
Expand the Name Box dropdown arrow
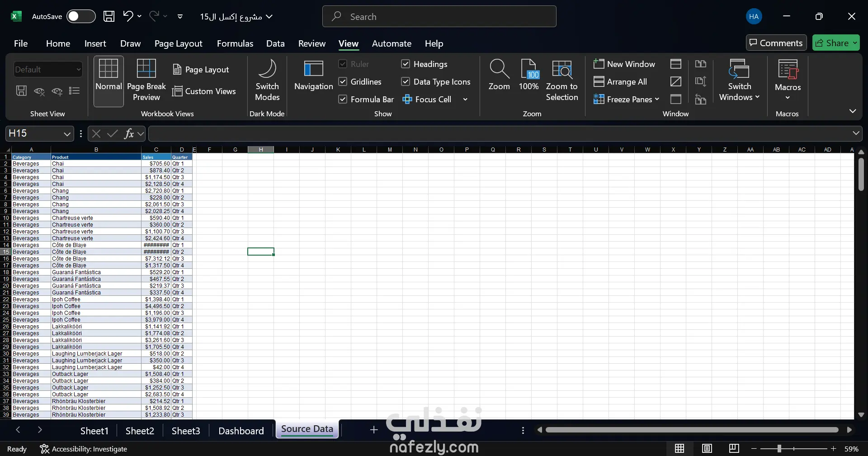[67, 134]
